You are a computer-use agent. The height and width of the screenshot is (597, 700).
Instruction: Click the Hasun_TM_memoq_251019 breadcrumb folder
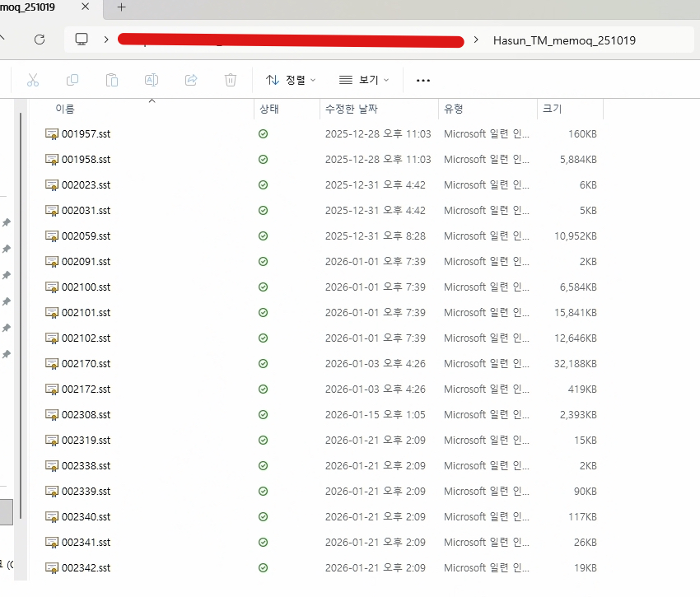(564, 40)
